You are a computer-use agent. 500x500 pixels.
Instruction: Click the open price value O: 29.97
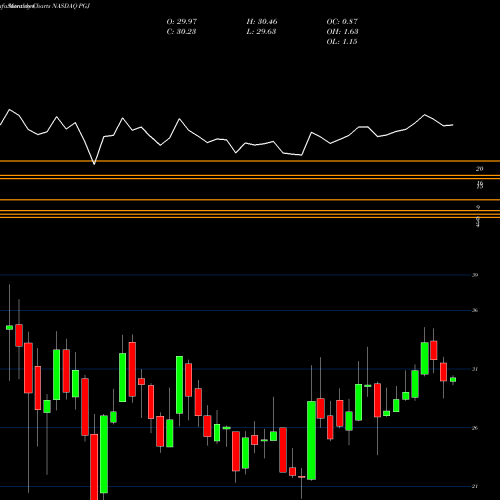pyautogui.click(x=182, y=22)
